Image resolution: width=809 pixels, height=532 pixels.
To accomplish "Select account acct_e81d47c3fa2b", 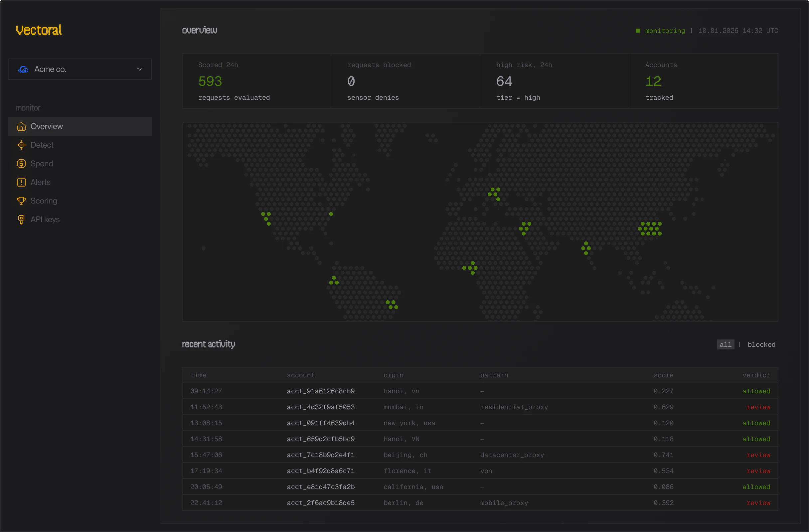I will point(321,487).
